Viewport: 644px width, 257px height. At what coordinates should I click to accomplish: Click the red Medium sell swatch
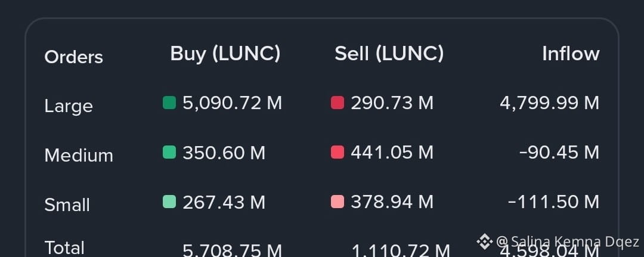[337, 152]
